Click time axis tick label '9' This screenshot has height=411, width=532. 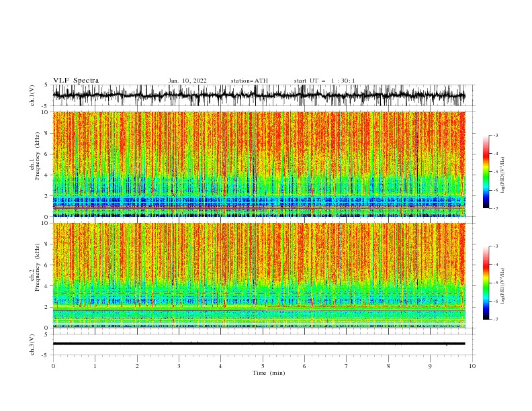430,366
